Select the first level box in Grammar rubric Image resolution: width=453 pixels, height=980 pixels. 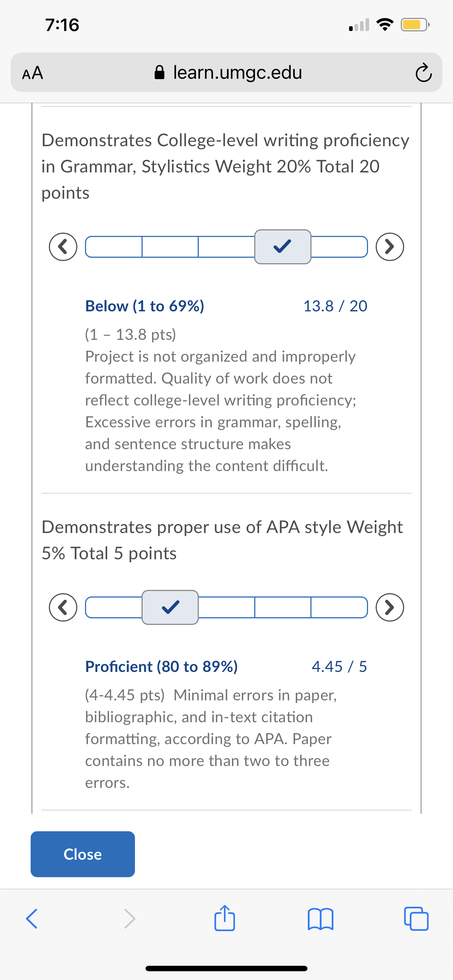(113, 246)
